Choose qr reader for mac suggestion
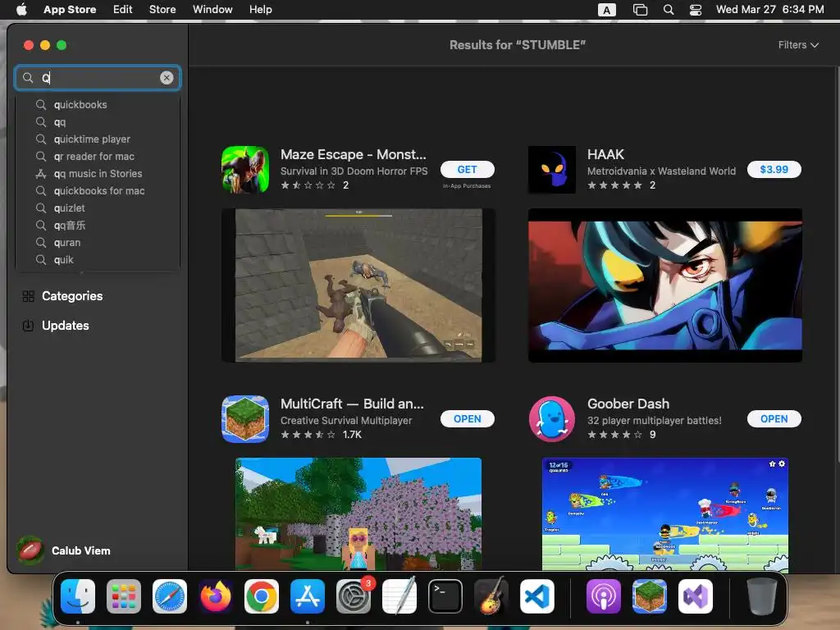The image size is (840, 630). [x=98, y=157]
